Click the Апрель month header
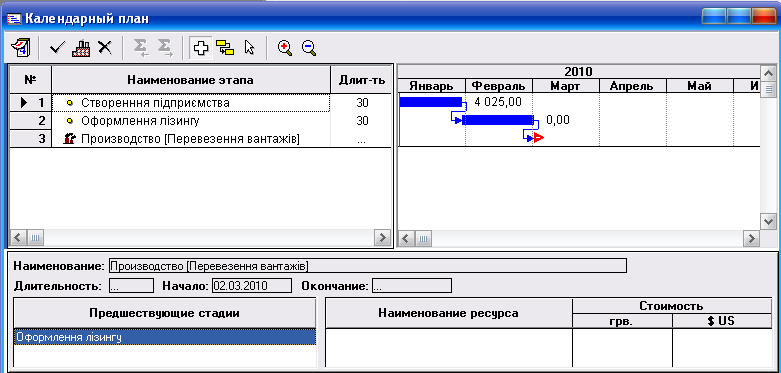This screenshot has width=781, height=373. 632,86
